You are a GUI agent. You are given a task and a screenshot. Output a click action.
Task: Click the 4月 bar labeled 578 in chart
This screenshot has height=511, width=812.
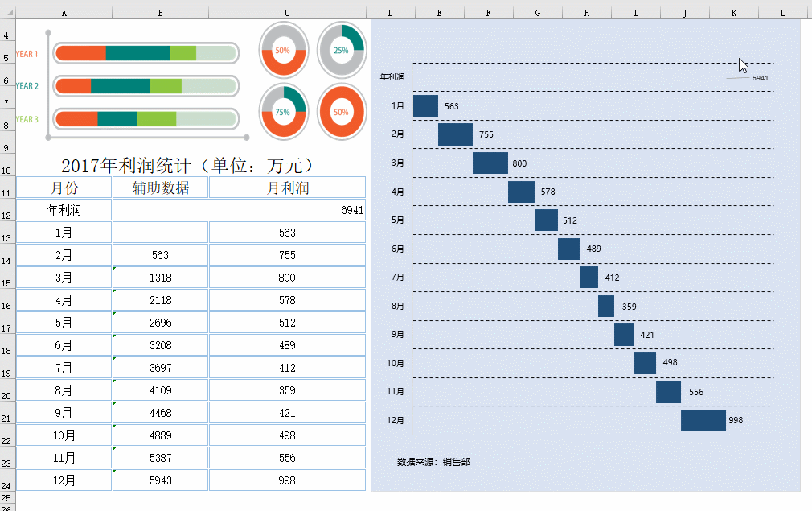pyautogui.click(x=521, y=192)
